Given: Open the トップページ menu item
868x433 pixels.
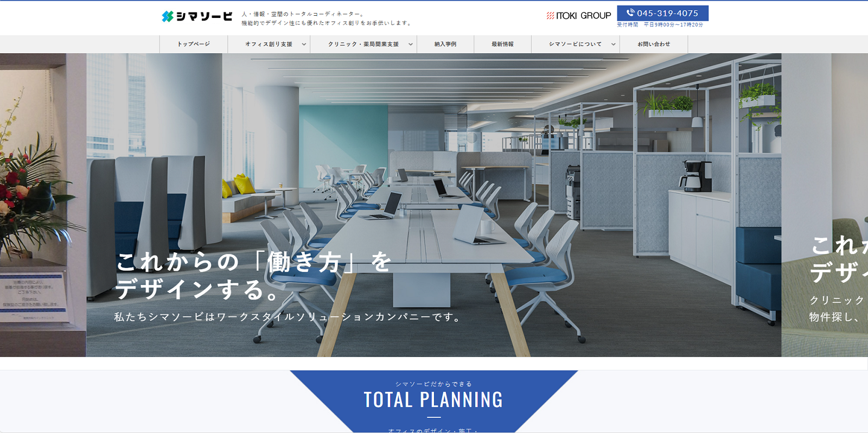Looking at the screenshot, I should pyautogui.click(x=194, y=44).
